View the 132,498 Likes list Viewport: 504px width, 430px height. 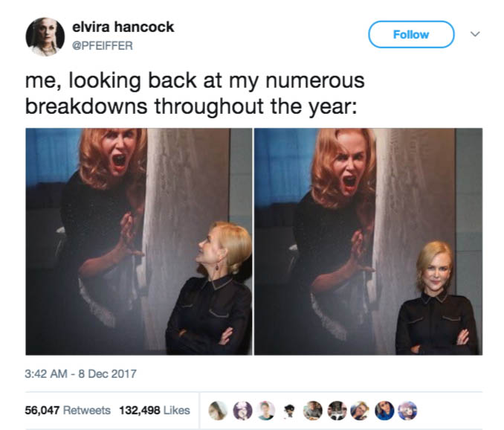(155, 411)
